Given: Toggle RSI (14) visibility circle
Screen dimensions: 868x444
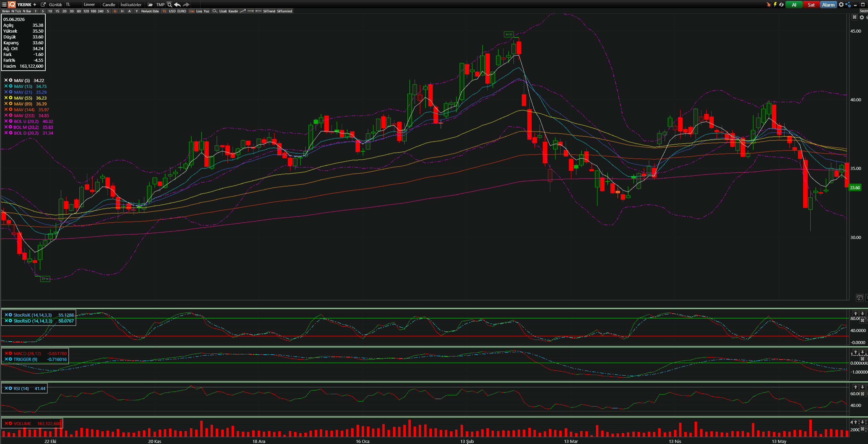Looking at the screenshot, I should [x=10, y=388].
